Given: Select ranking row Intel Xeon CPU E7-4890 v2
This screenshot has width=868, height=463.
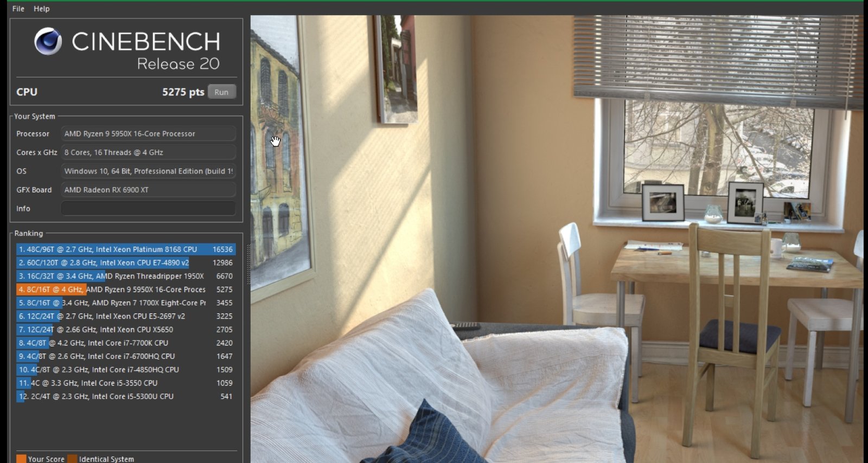Looking at the screenshot, I should [126, 263].
